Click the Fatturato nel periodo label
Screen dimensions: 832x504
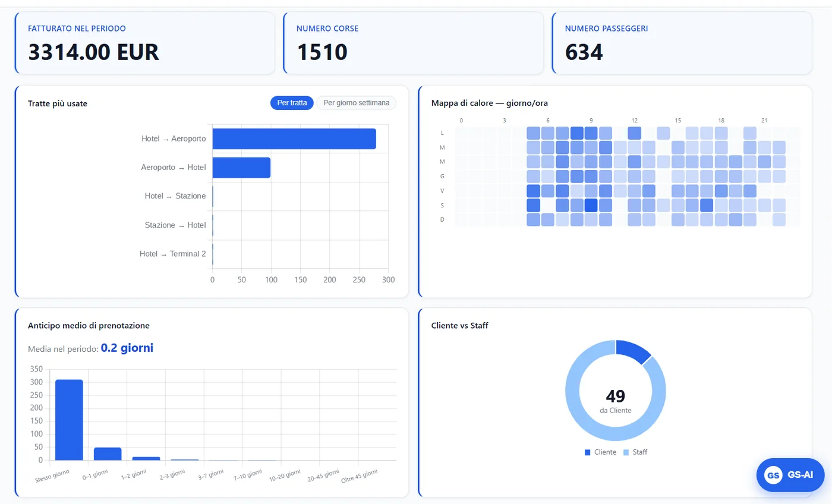coord(77,28)
